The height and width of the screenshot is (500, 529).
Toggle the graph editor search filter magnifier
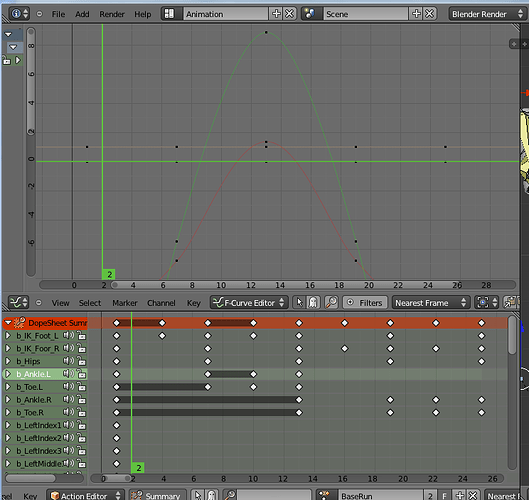tap(331, 303)
